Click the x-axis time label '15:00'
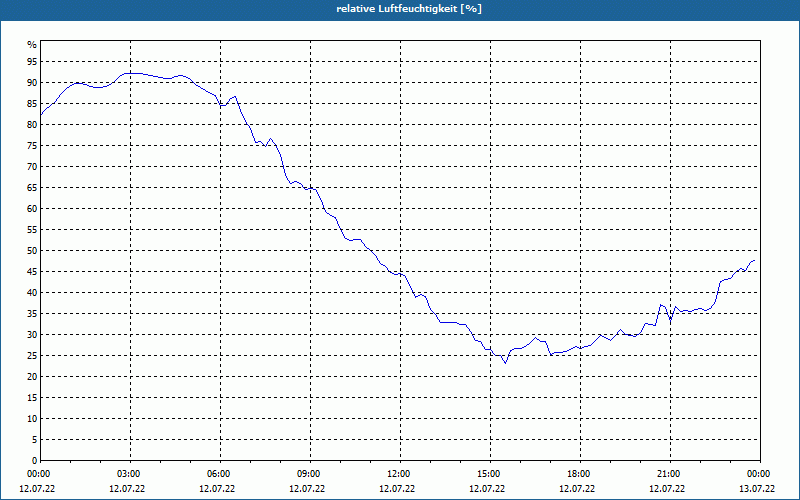This screenshot has width=800, height=500. (x=490, y=474)
